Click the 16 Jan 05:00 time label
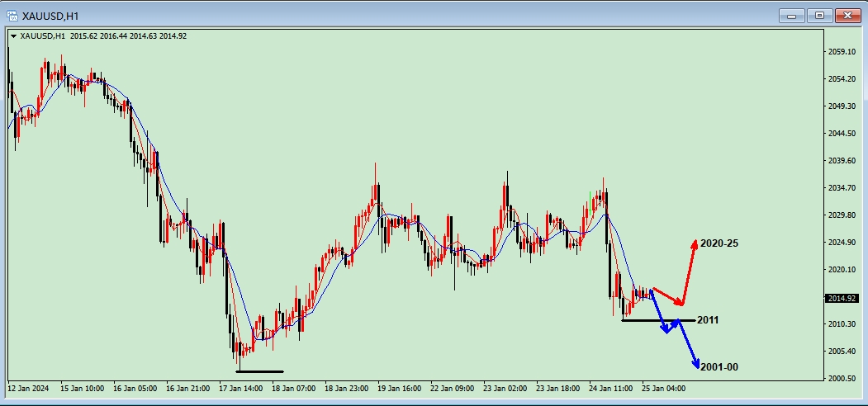Image resolution: width=868 pixels, height=406 pixels. pyautogui.click(x=135, y=389)
